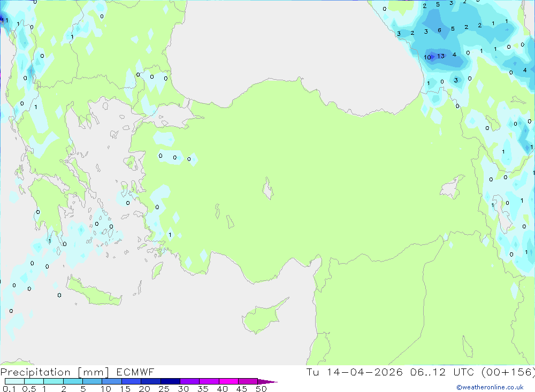The image size is (535, 392).
Task: Click the "Precipitation" title word
Action: [35, 372]
